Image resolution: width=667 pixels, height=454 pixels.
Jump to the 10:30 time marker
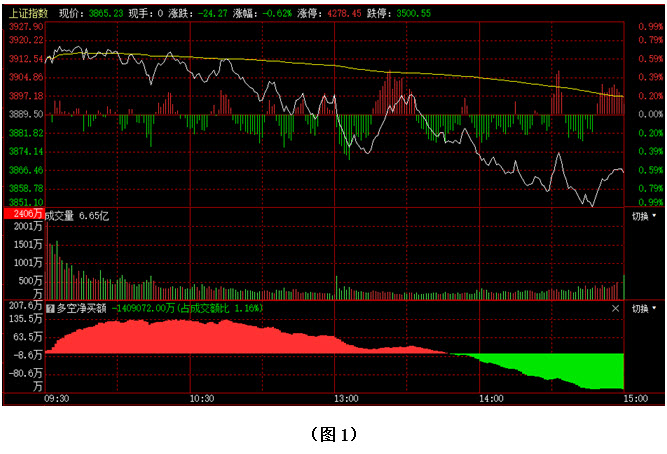[202, 398]
